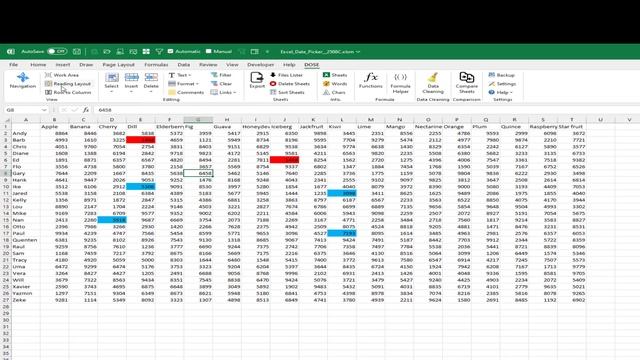Open the Links dropdown menu

(x=223, y=92)
